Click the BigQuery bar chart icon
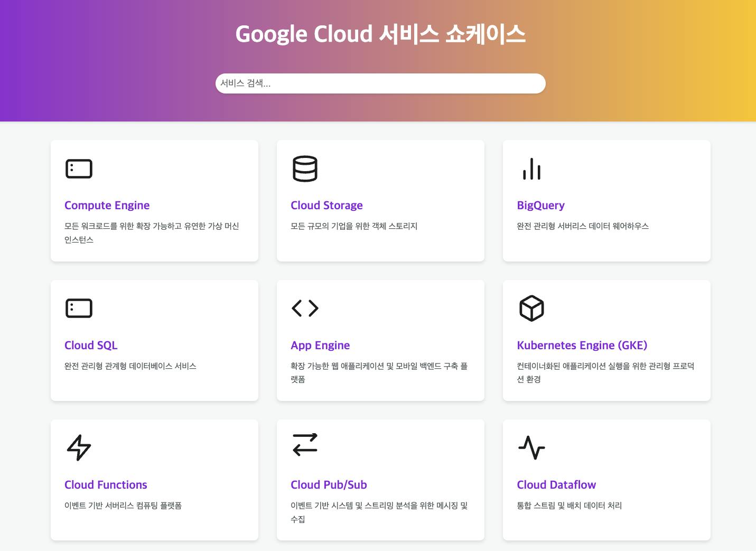 (531, 169)
